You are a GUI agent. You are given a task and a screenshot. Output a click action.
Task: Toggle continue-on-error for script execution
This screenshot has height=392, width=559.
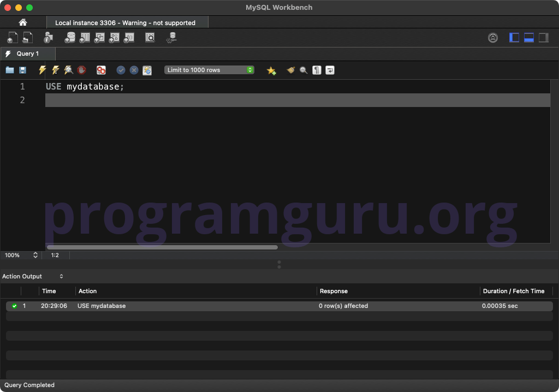coord(101,70)
